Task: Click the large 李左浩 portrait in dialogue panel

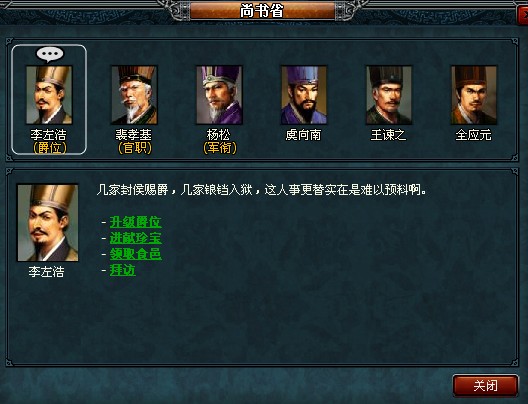Action: coord(48,223)
